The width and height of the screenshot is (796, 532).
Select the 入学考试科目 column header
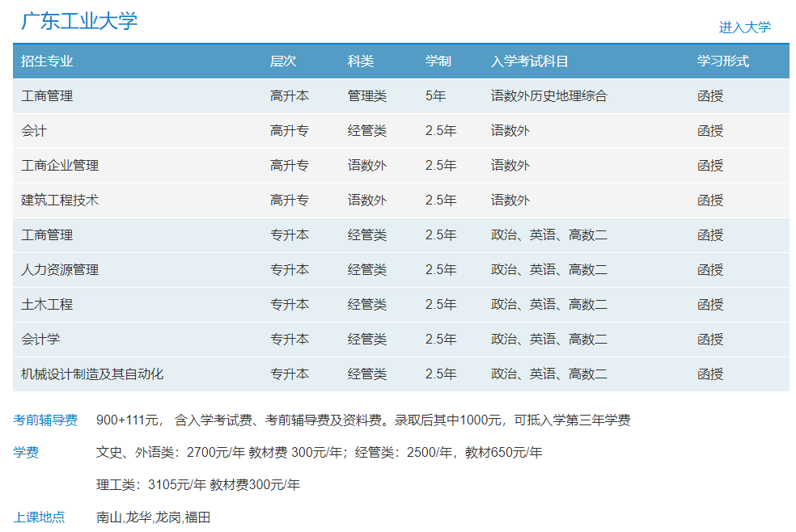[x=529, y=61]
